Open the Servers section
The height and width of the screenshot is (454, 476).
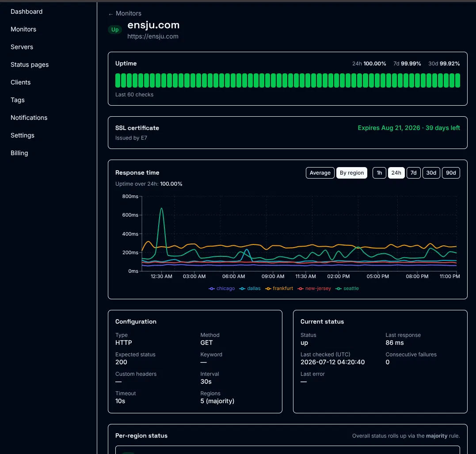tap(22, 47)
